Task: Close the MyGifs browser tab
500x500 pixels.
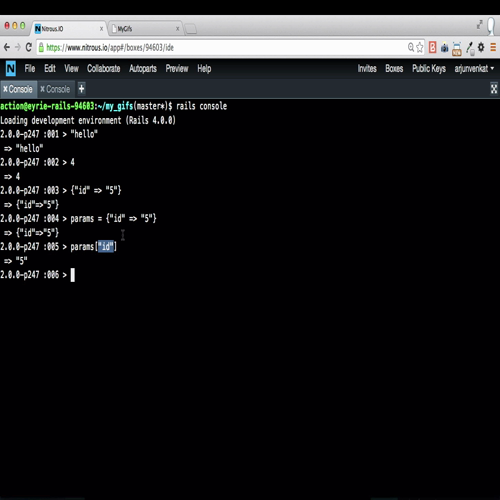Action: pyautogui.click(x=177, y=29)
